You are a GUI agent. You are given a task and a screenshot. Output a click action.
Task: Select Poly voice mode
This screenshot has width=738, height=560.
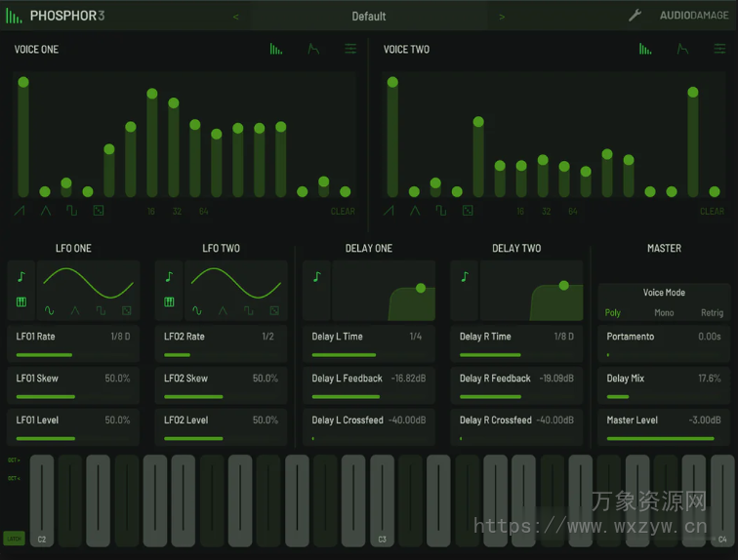tap(613, 313)
